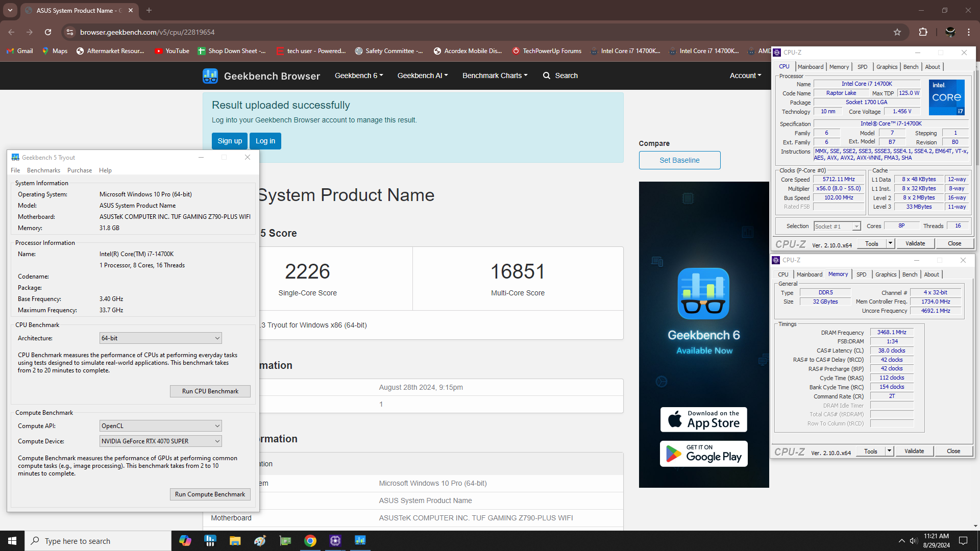Open File Explorer from the taskbar
Viewport: 980px width, 551px height.
[235, 541]
